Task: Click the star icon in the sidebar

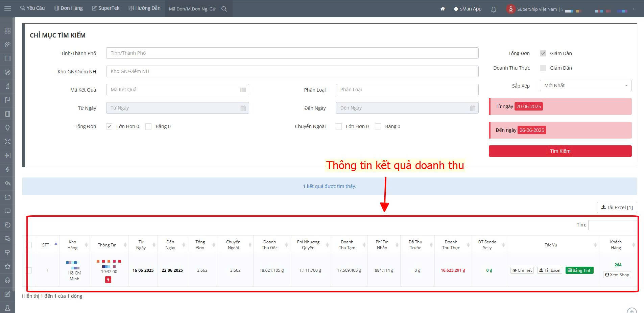Action: point(7,266)
